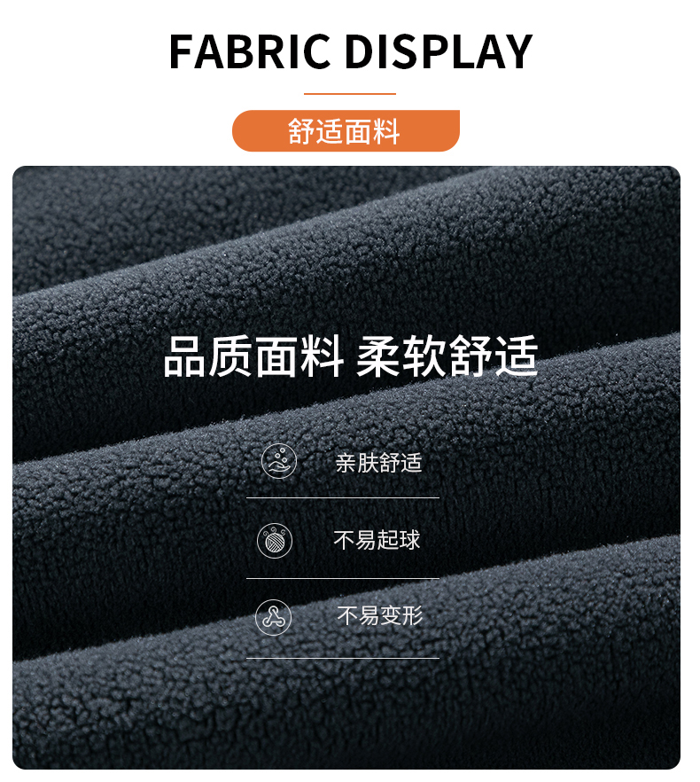
Task: Click the word FABRIC in the title
Action: pyautogui.click(x=249, y=51)
